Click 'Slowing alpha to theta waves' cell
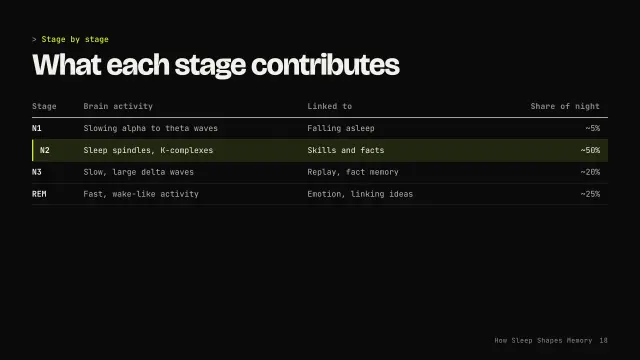The width and height of the screenshot is (640, 360). 151,128
